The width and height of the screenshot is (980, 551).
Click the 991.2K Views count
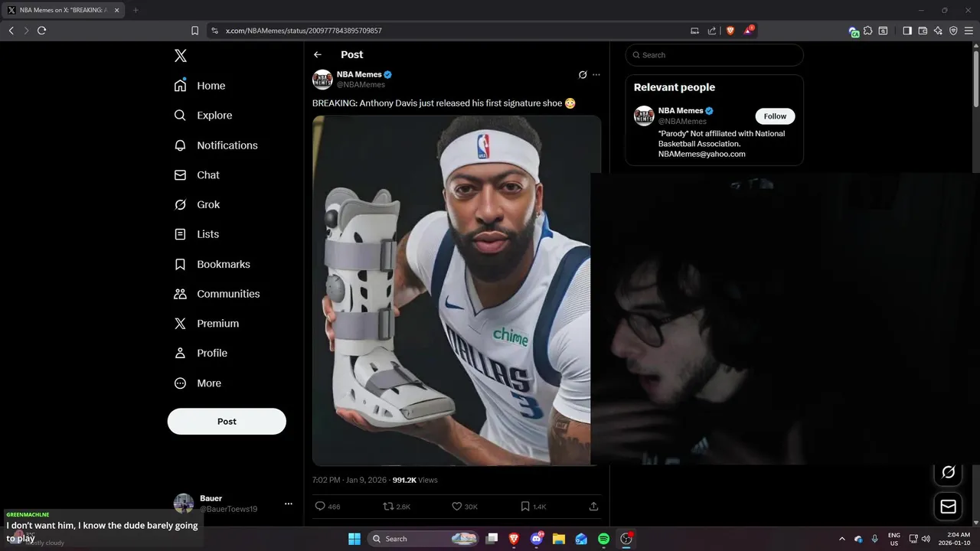pos(415,480)
